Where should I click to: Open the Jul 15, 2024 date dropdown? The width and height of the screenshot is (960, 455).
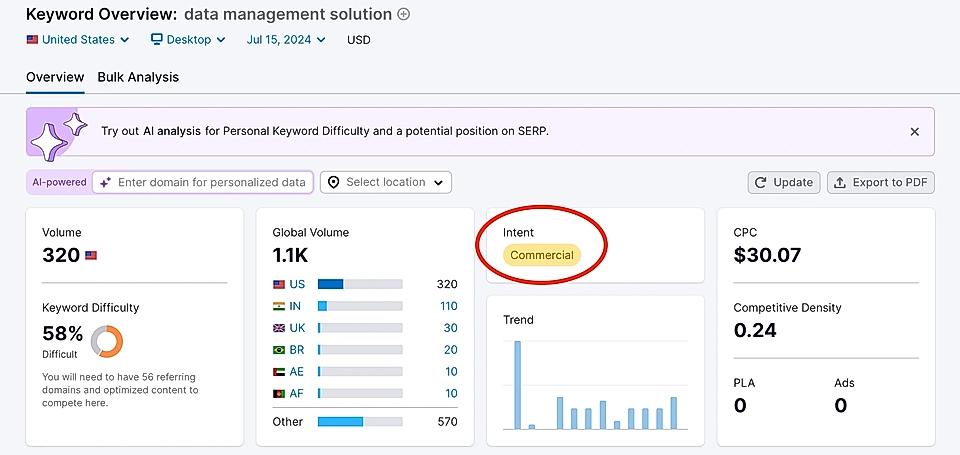tap(286, 40)
